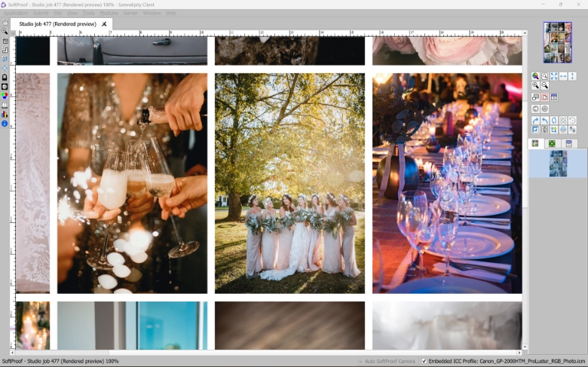Viewport: 588px width, 367px height.
Task: Click the navigator overview thumbnail
Action: coord(558,43)
